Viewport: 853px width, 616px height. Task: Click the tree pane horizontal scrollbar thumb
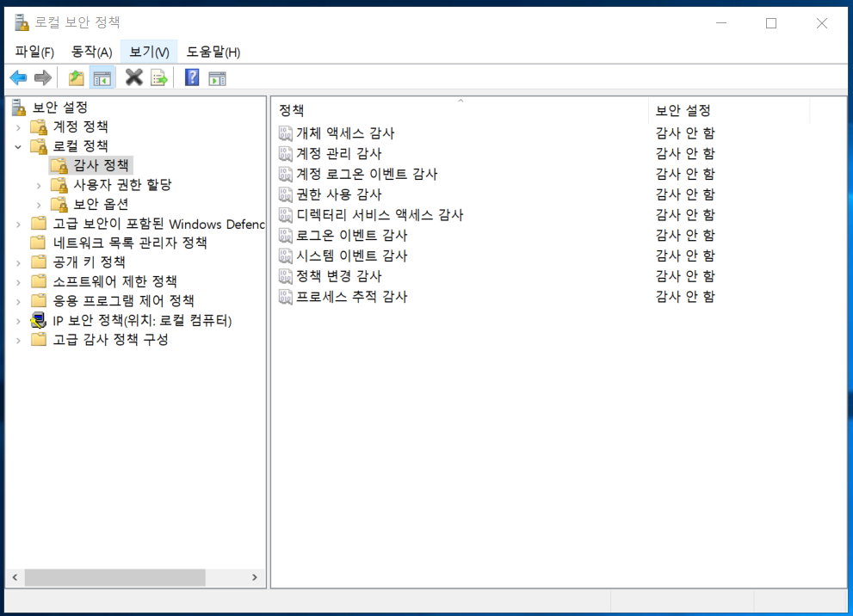coord(115,577)
